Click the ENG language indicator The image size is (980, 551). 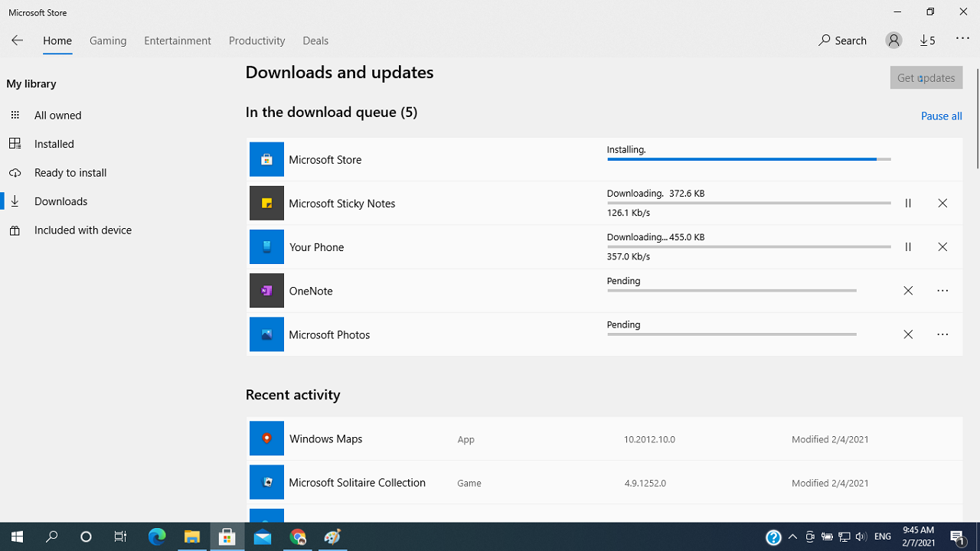(883, 536)
